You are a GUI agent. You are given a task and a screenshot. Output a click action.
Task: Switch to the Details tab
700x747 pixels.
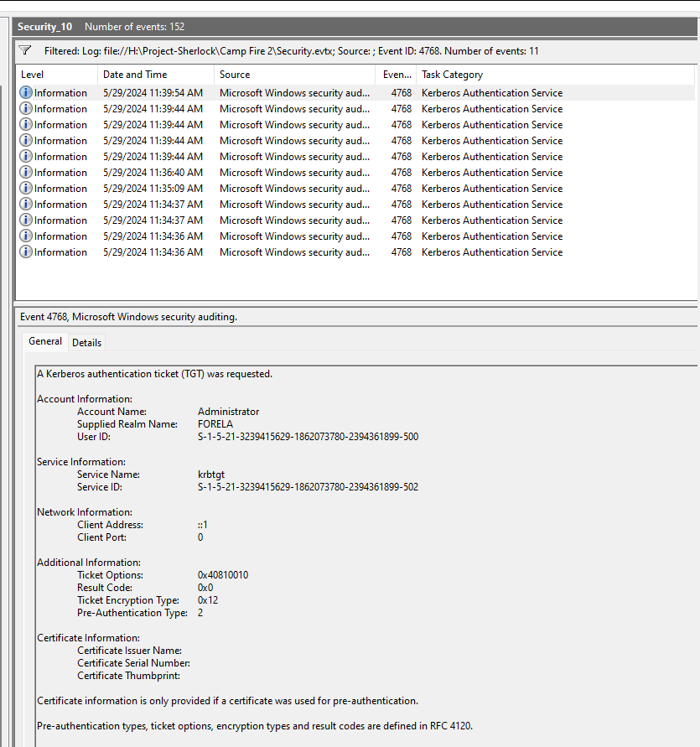click(86, 342)
